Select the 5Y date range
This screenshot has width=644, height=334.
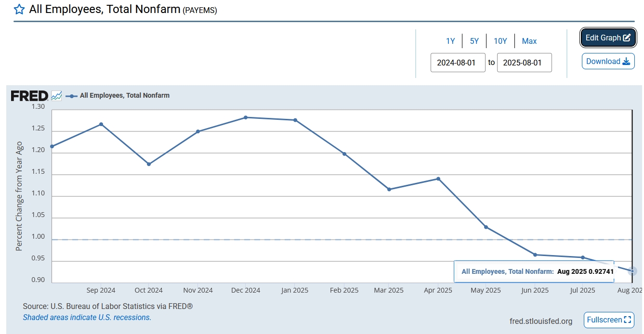pos(474,41)
